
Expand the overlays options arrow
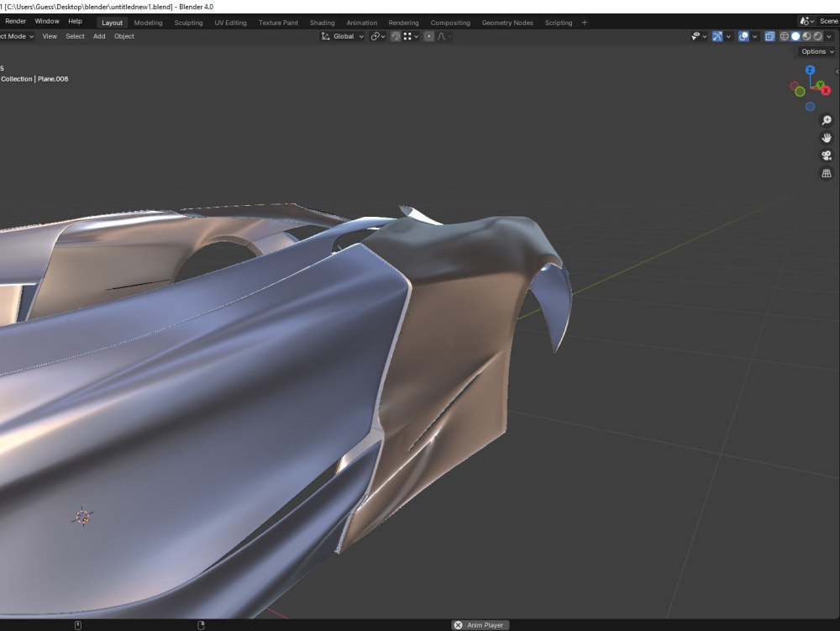755,36
